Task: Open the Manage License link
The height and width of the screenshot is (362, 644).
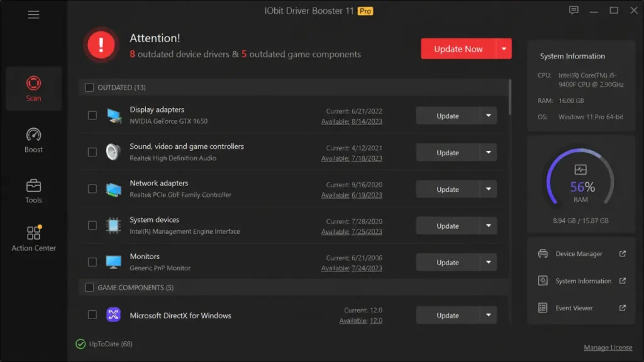Action: coord(608,348)
